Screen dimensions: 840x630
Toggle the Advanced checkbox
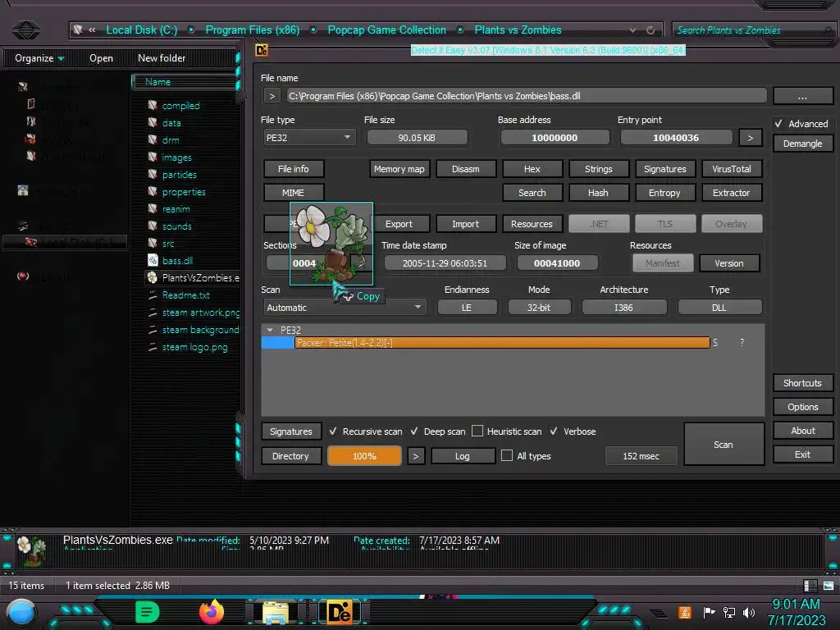point(778,124)
